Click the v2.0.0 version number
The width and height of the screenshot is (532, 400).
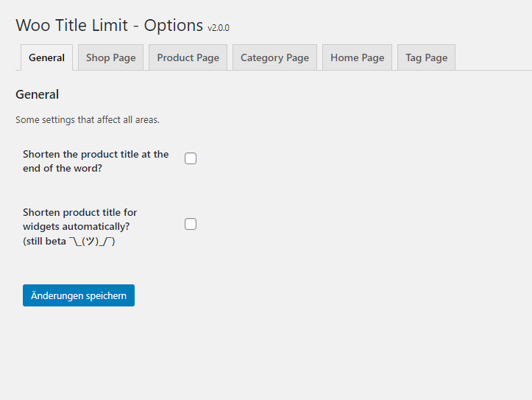219,28
